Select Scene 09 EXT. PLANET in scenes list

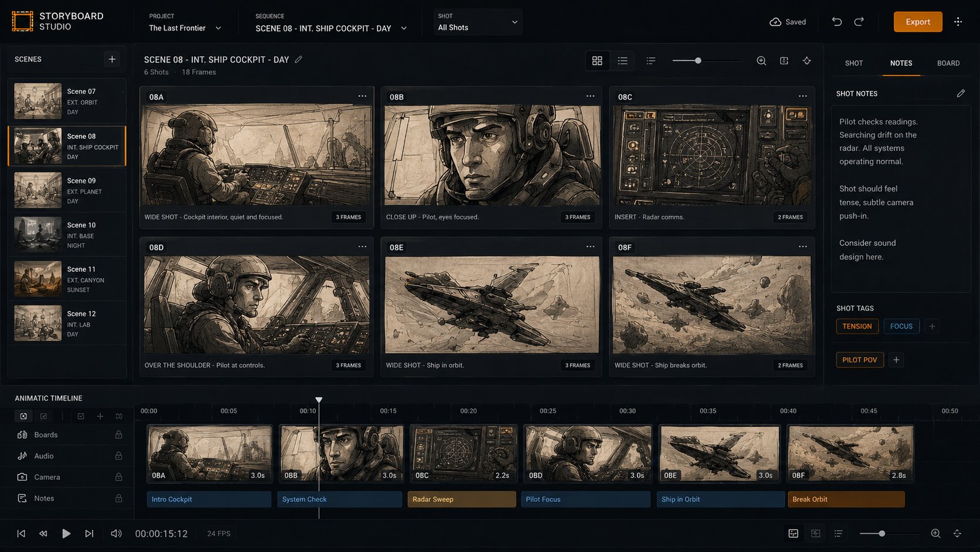pos(67,190)
